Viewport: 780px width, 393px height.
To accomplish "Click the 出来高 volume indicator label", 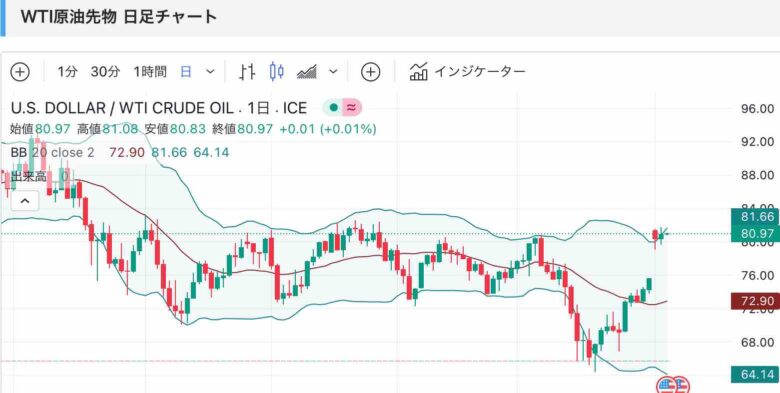I will (x=29, y=176).
